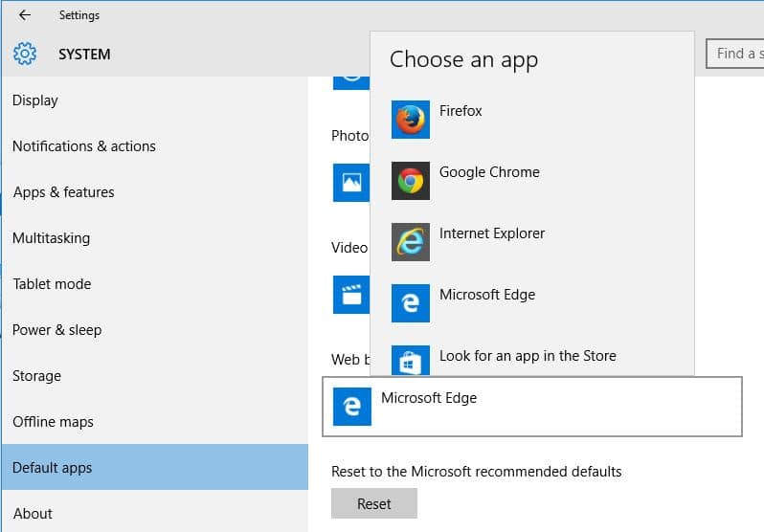The height and width of the screenshot is (532, 764).
Task: Go back using the back arrow
Action: 25,15
